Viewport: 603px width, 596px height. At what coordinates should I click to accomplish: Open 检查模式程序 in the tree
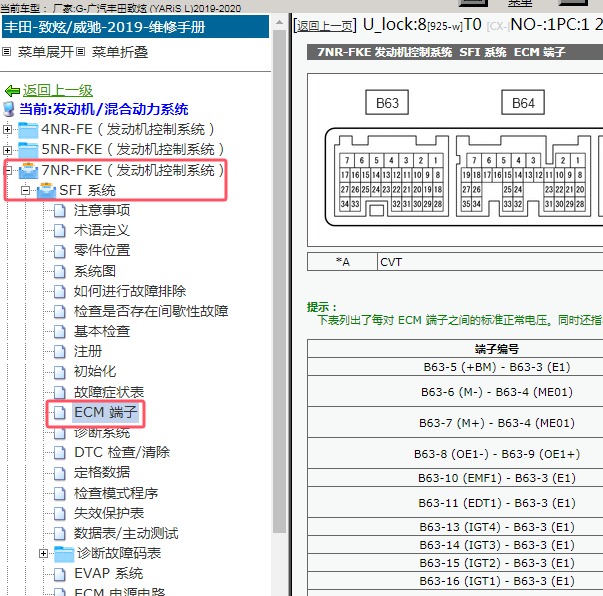click(x=116, y=493)
